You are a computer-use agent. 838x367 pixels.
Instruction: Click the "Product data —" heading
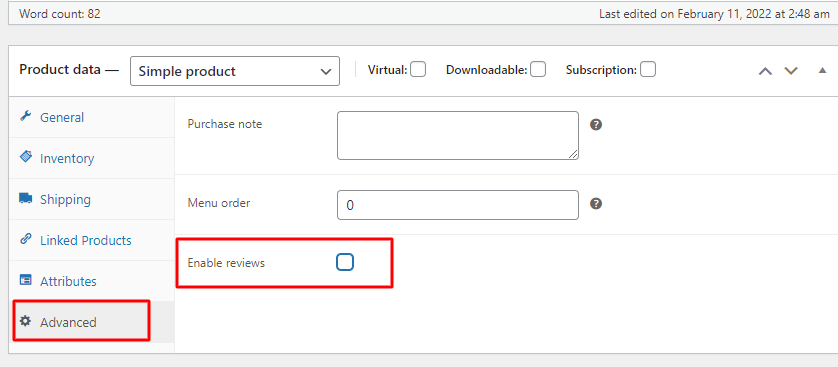pyautogui.click(x=69, y=69)
